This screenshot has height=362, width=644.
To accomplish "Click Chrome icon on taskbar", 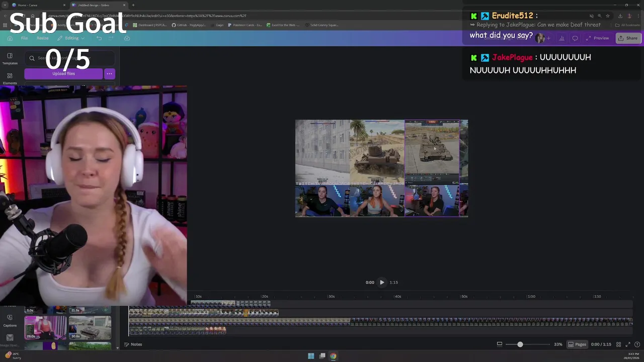I will (x=333, y=356).
